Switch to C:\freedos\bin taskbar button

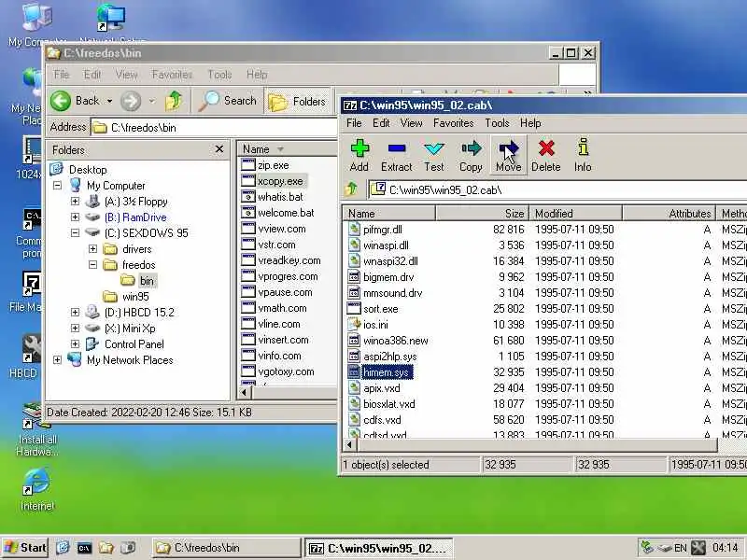click(x=227, y=548)
